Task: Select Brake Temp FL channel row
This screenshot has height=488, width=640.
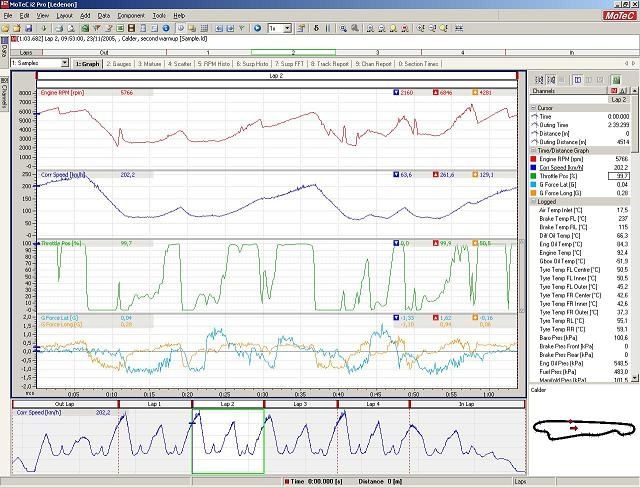Action: pyautogui.click(x=580, y=219)
